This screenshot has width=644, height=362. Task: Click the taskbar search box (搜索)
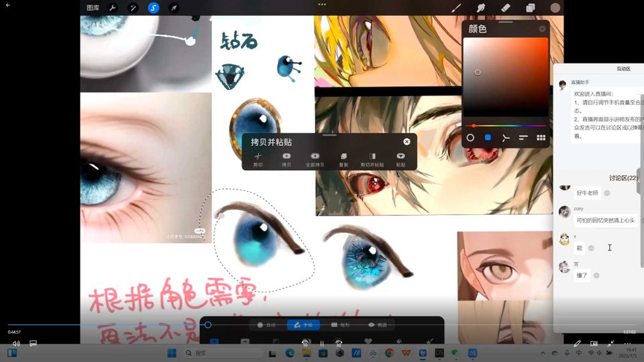[x=223, y=353]
